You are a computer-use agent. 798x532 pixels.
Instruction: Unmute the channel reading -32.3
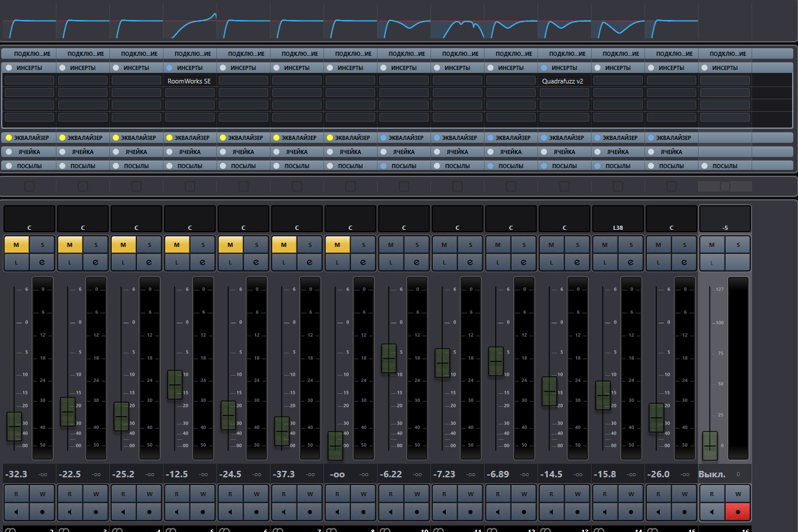(x=16, y=245)
